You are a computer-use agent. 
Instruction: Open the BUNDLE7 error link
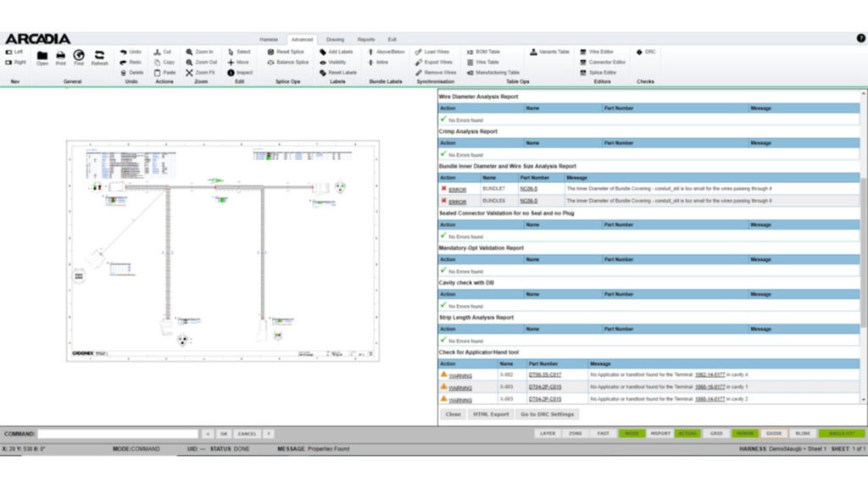[x=457, y=188]
